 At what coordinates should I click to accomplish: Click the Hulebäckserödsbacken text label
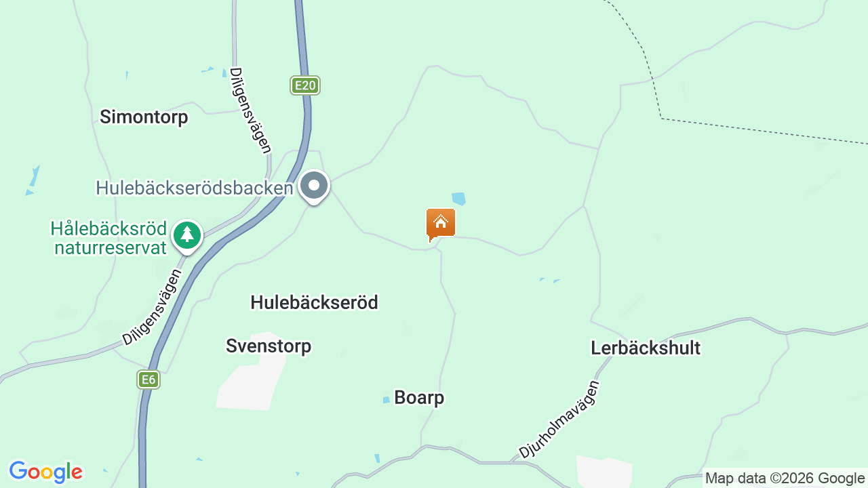tap(195, 188)
